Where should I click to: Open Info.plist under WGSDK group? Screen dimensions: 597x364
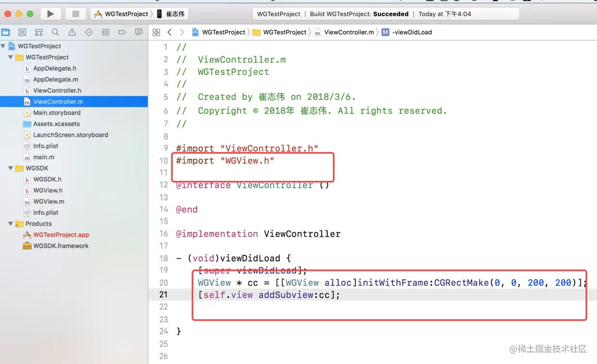[46, 213]
